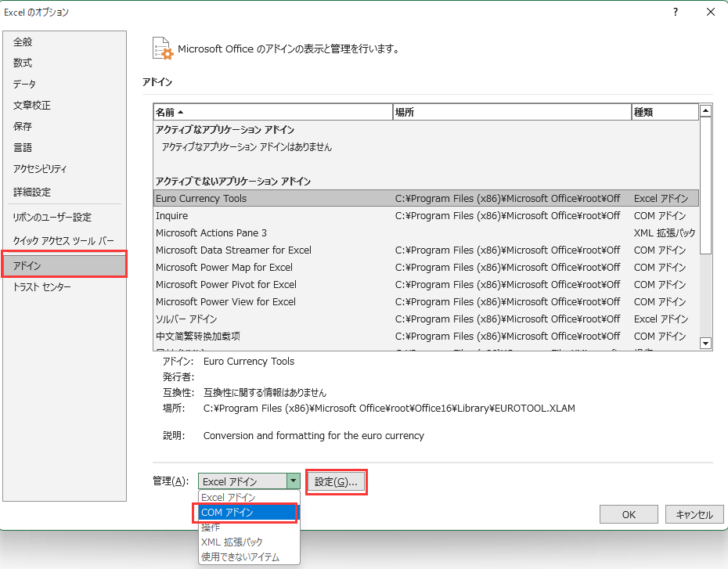Click the dialog help question mark icon
Viewport: 728px width, 569px height.
pyautogui.click(x=675, y=13)
